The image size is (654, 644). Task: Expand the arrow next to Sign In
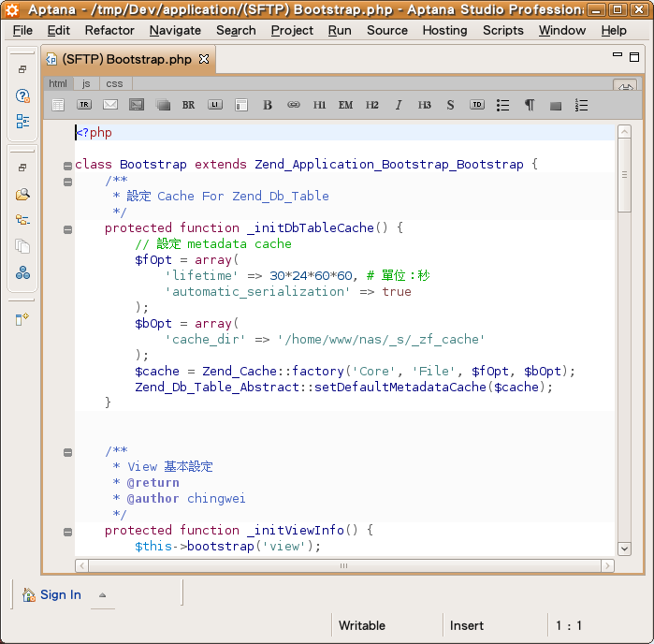click(x=102, y=594)
